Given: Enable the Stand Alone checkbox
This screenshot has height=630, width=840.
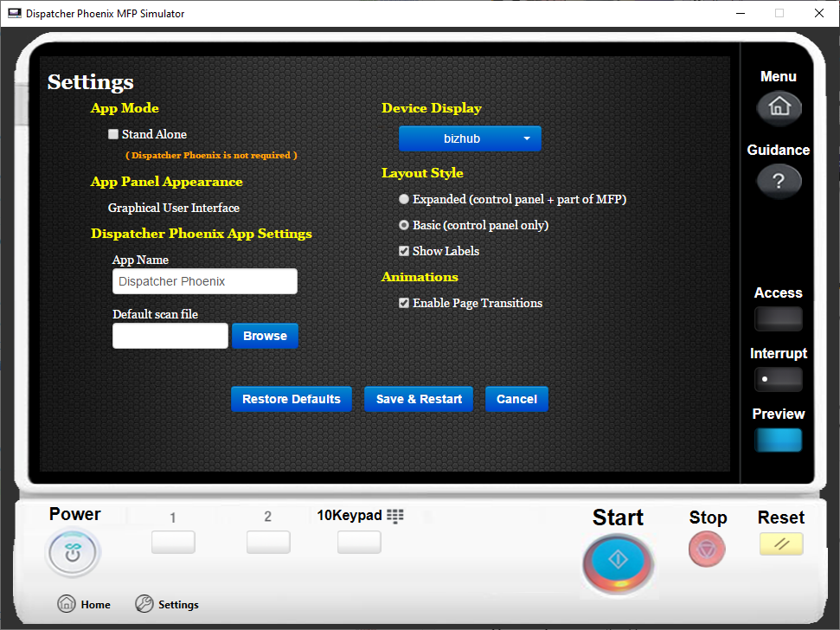Looking at the screenshot, I should [x=113, y=134].
